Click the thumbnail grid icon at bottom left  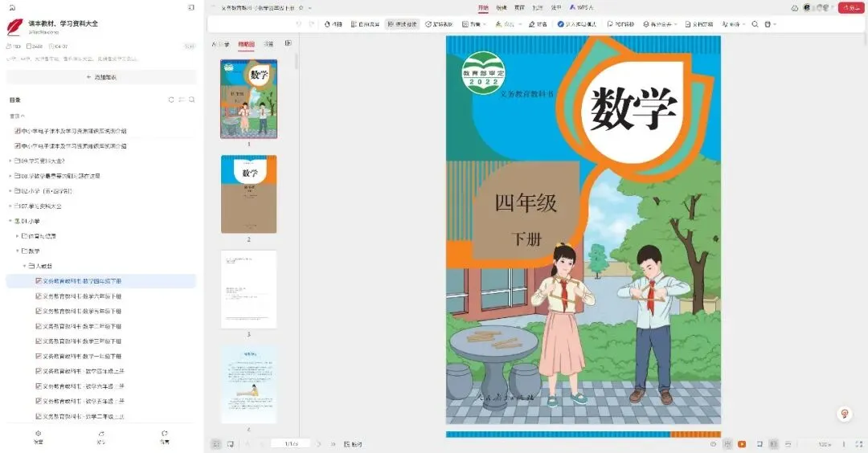click(x=216, y=444)
